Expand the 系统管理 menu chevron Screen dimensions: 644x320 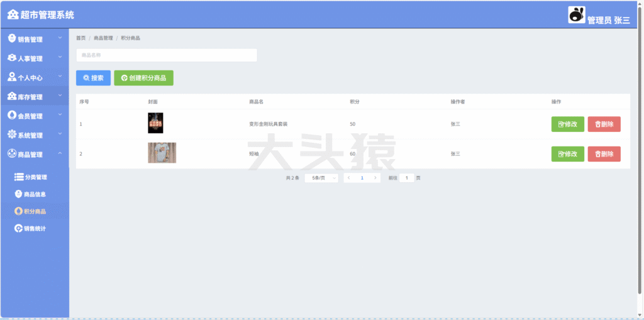(60, 133)
